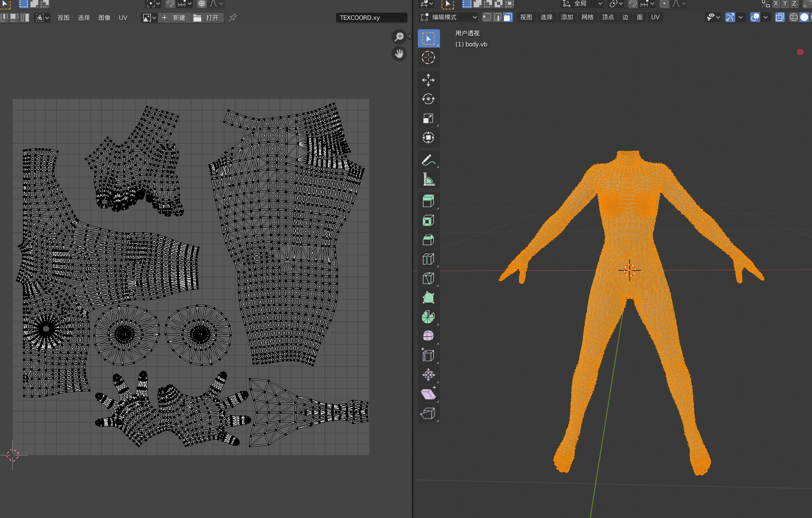The image size is (812, 518).
Task: Select the Edge Slide tool
Action: [428, 355]
